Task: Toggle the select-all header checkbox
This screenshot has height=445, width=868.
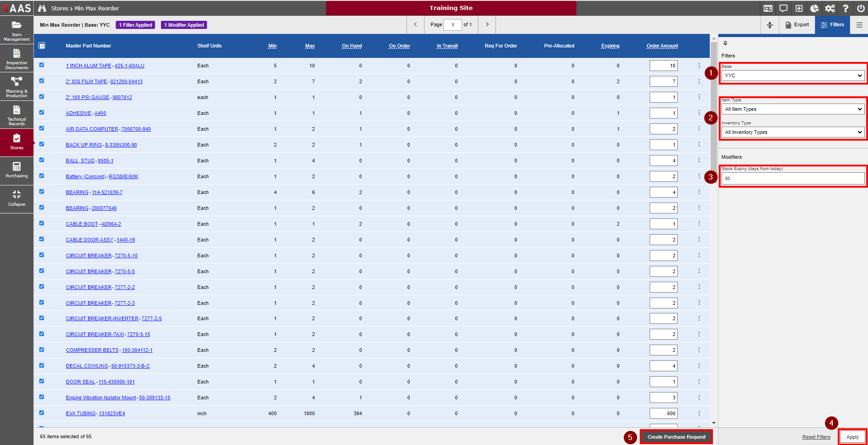Action: tap(42, 46)
